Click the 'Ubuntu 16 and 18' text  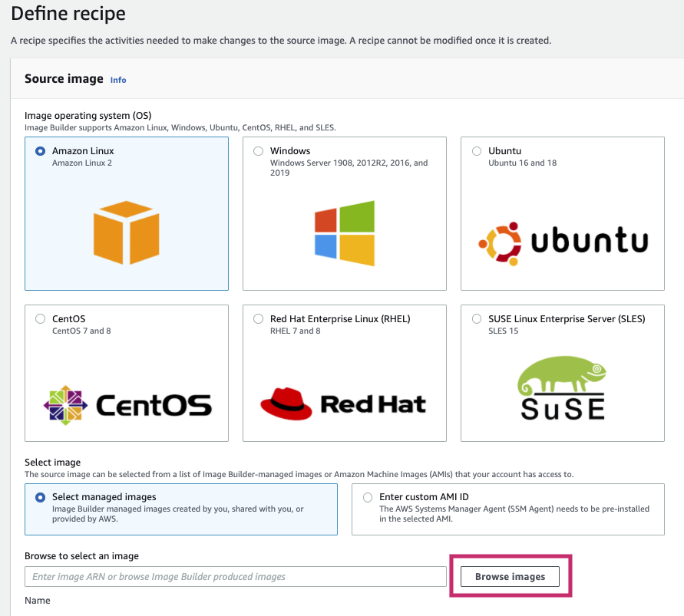click(x=522, y=163)
